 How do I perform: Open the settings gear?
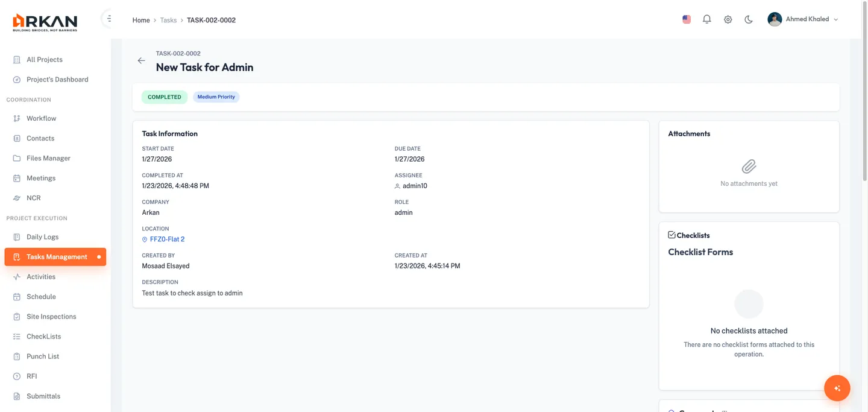(x=728, y=19)
